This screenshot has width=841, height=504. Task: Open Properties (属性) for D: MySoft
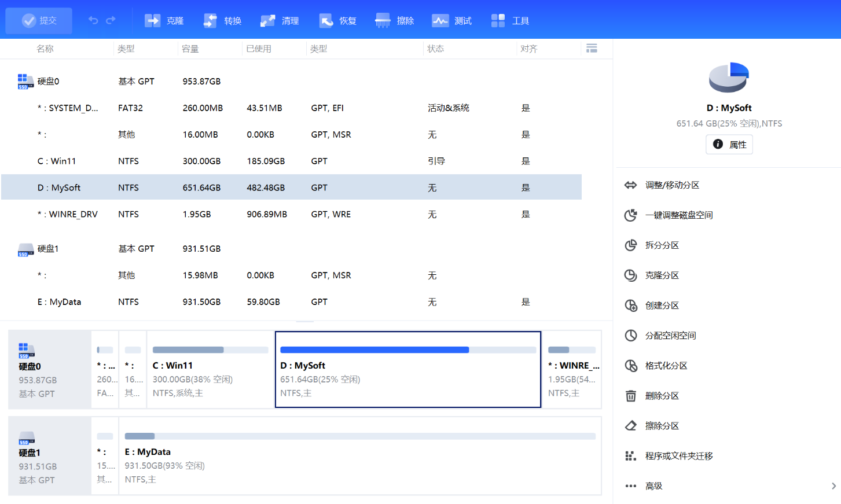tap(729, 145)
